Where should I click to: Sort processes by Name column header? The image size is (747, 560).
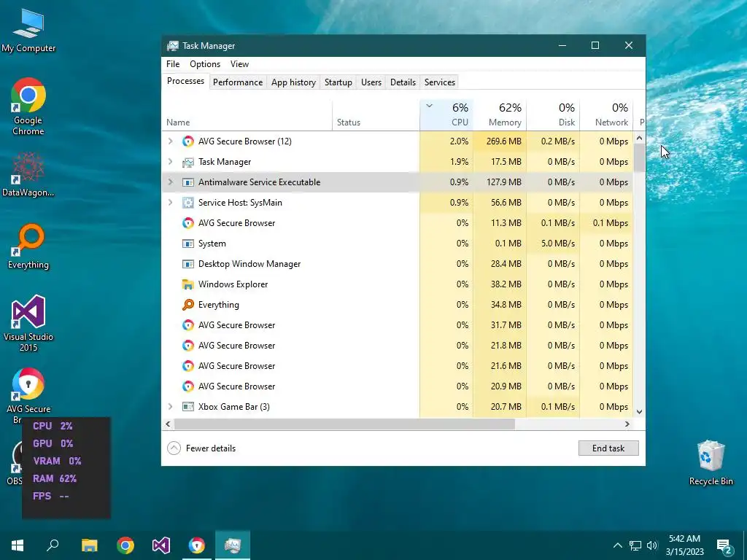click(247, 114)
